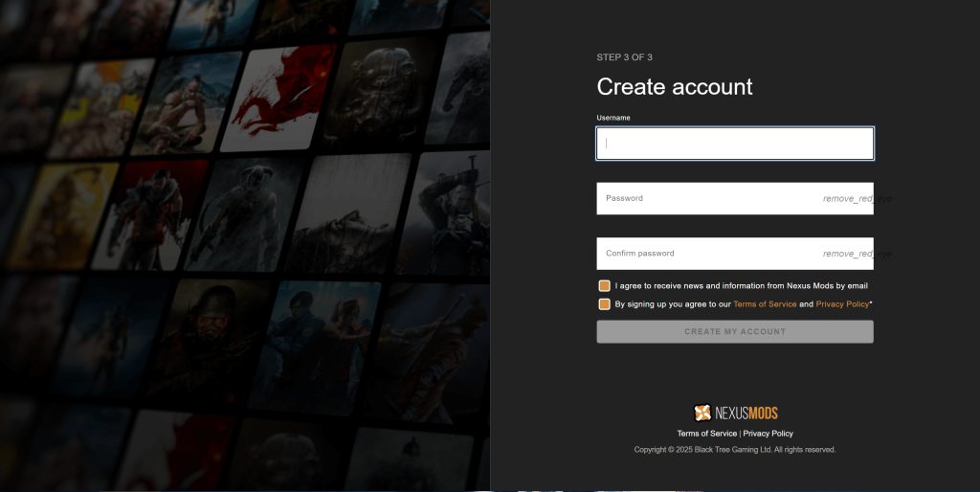Screen dimensions: 980x492
Task: Open footer Privacy Policy link
Action: [x=768, y=434]
